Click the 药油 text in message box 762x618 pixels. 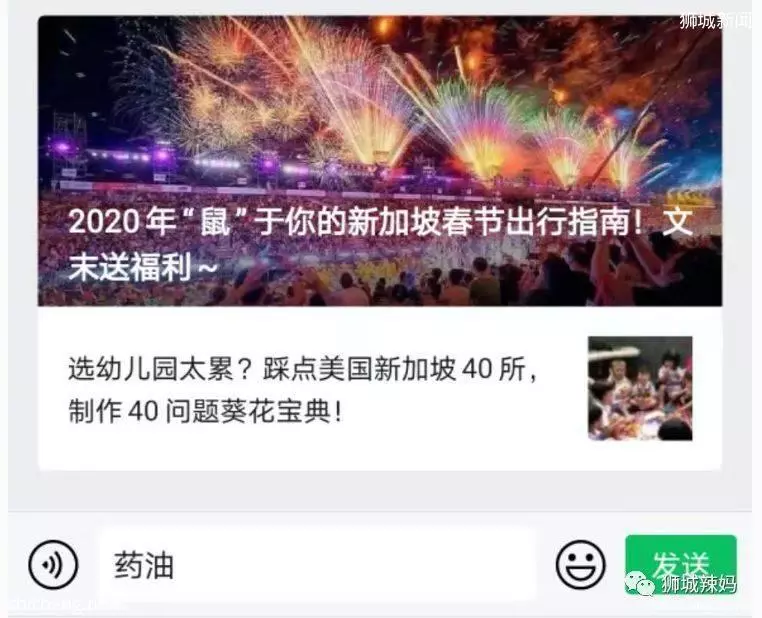144,565
